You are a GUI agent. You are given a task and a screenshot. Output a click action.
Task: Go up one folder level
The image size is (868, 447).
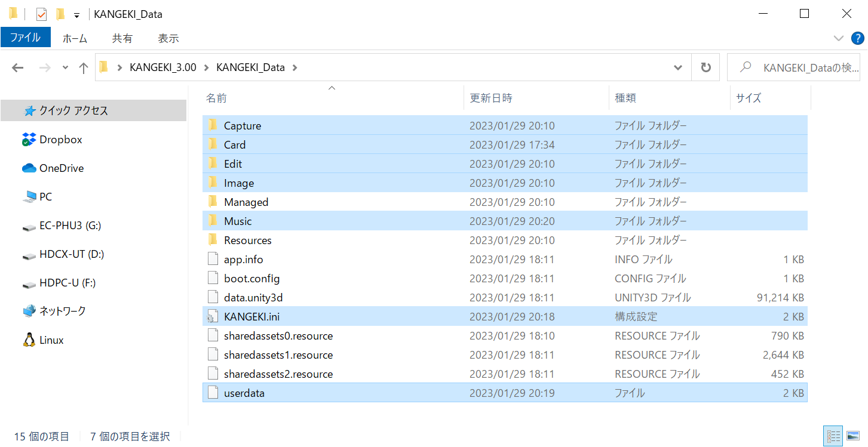(84, 68)
